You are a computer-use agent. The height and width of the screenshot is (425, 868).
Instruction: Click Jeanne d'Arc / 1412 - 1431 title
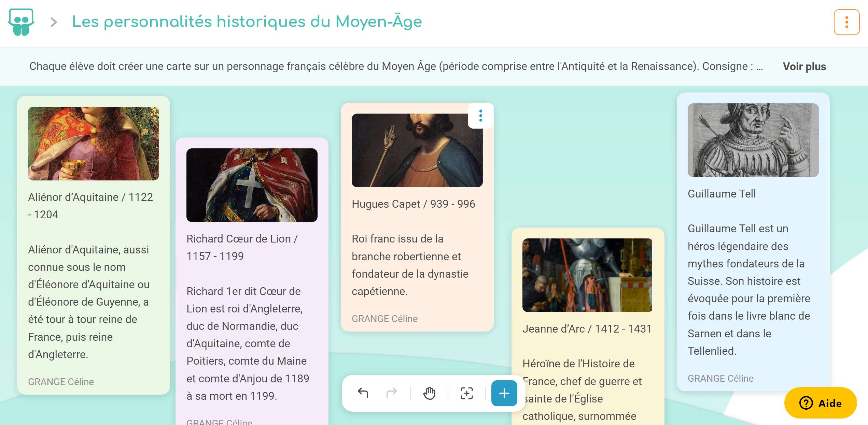tap(587, 329)
